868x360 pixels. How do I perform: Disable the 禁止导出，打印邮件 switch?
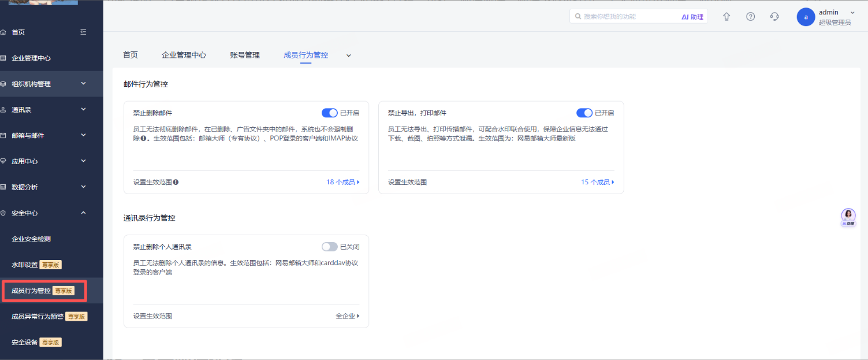(x=584, y=113)
